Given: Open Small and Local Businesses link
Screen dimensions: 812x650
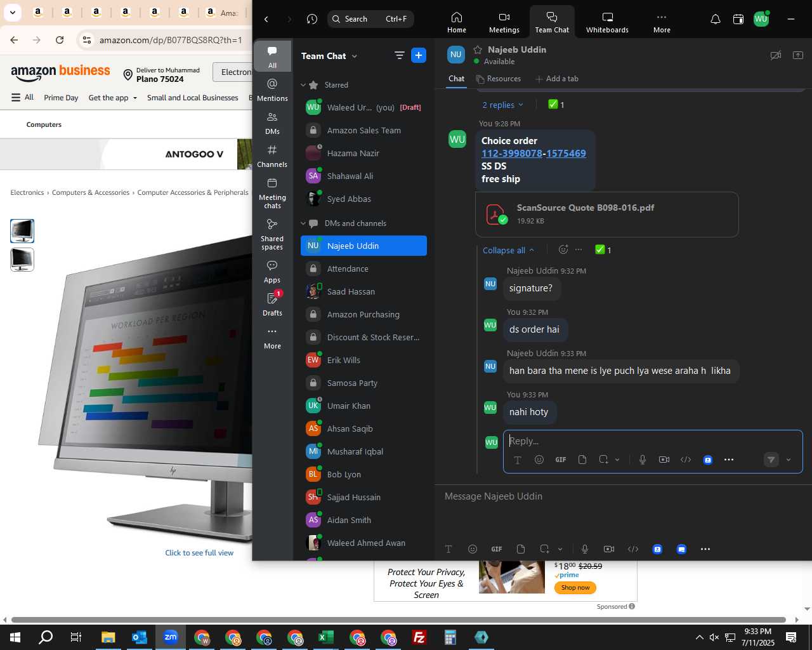Looking at the screenshot, I should click(193, 98).
